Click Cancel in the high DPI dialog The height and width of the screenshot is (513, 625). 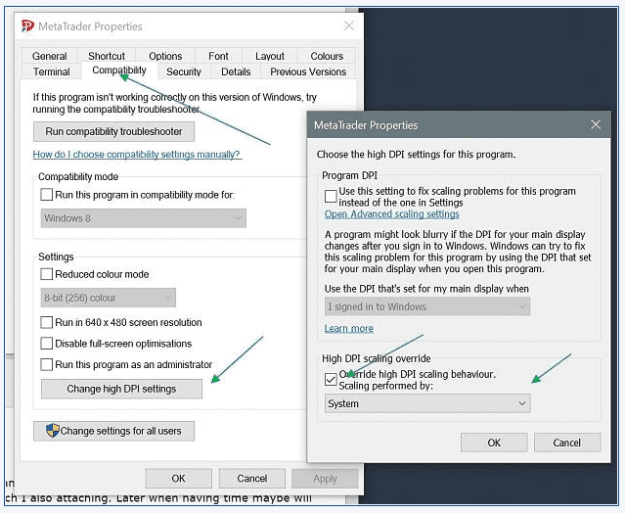[567, 442]
